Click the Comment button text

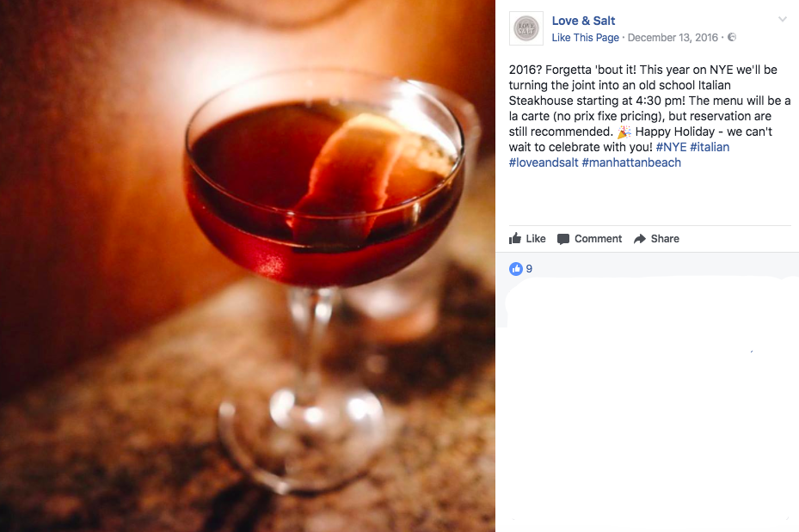[x=599, y=239]
